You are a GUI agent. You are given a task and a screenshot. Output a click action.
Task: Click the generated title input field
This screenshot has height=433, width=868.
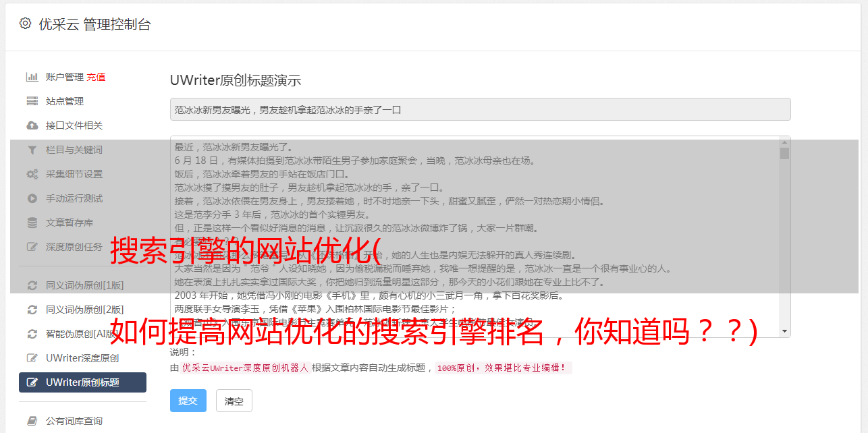coord(480,109)
